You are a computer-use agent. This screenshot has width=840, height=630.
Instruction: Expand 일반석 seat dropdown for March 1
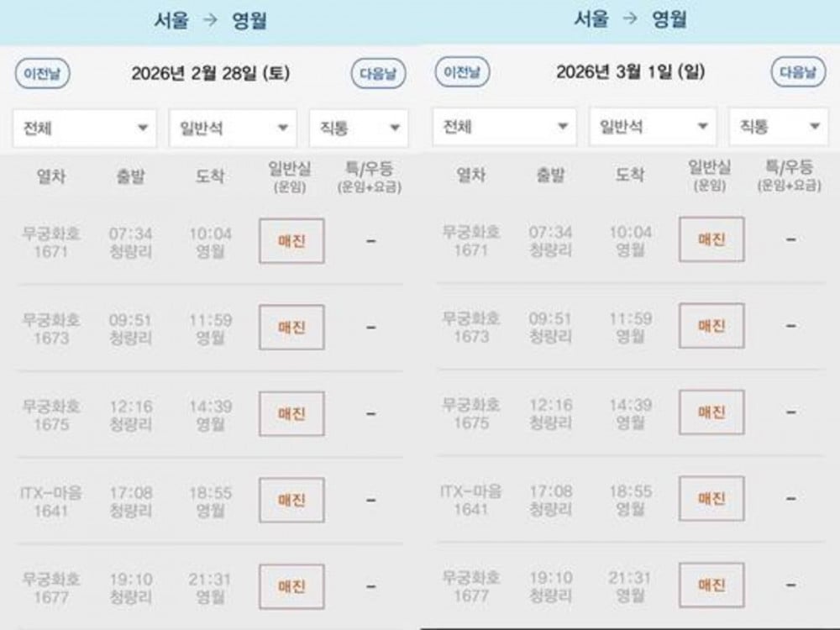tap(653, 127)
